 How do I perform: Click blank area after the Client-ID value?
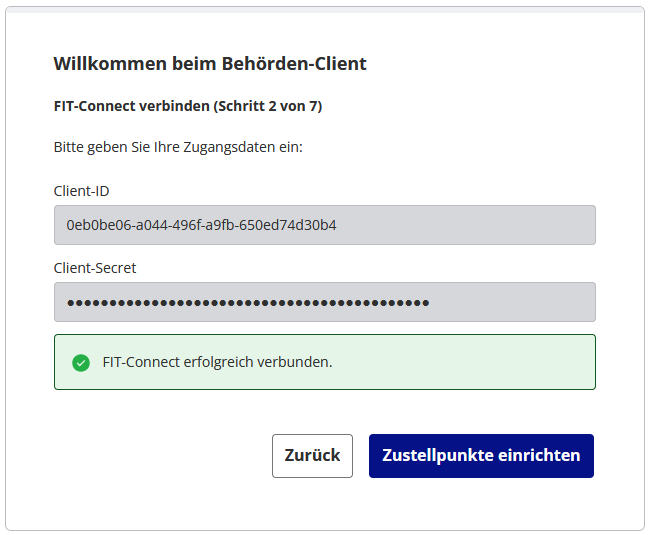[x=470, y=225]
